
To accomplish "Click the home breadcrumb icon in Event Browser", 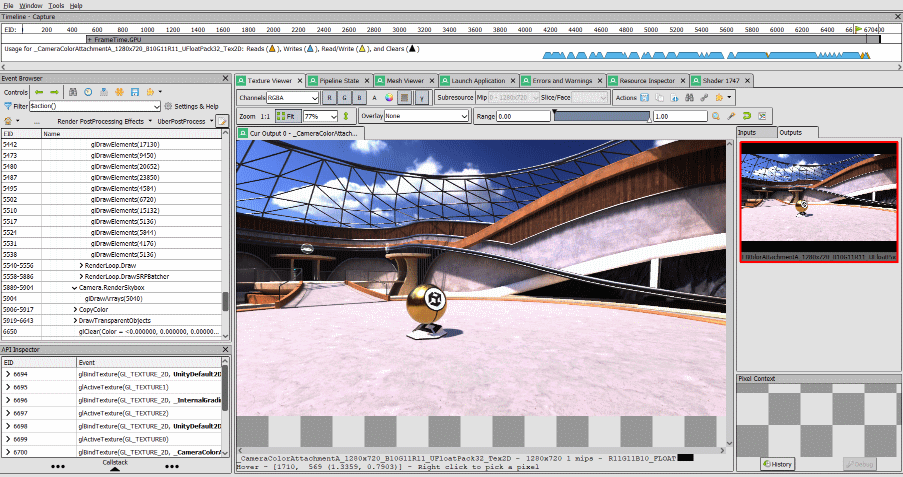I will click(8, 121).
